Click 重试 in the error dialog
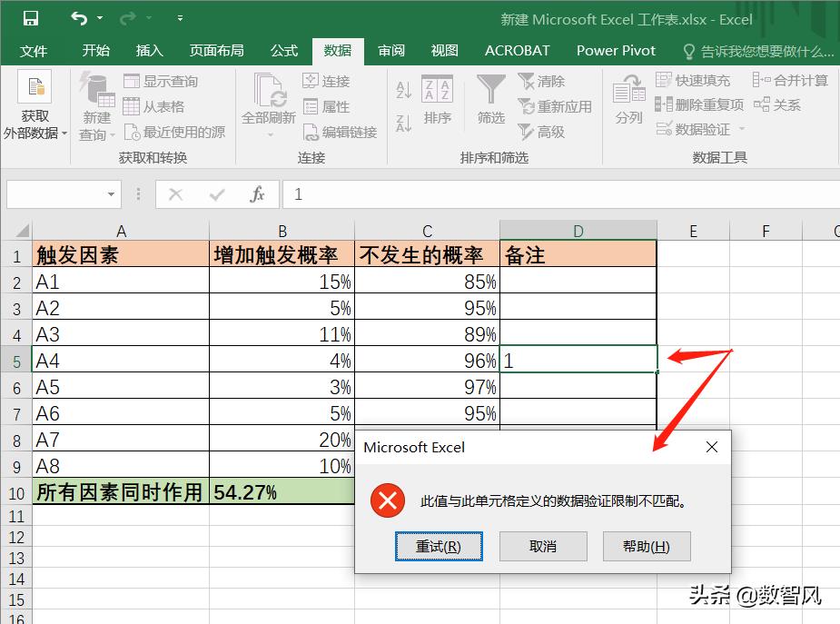Image resolution: width=840 pixels, height=624 pixels. (439, 546)
